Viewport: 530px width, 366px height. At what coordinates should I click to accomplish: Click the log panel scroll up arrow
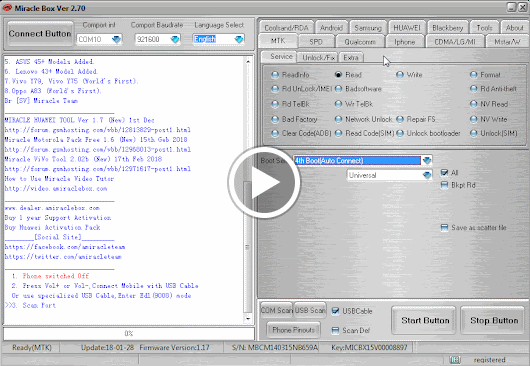(248, 62)
